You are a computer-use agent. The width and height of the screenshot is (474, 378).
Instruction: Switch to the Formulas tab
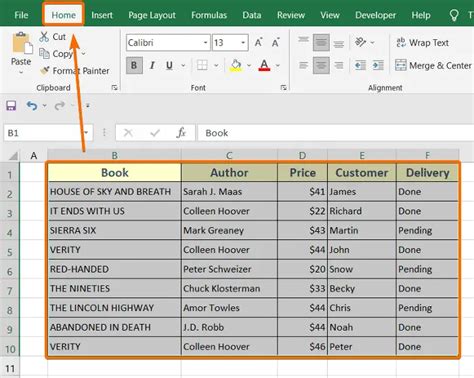[209, 15]
